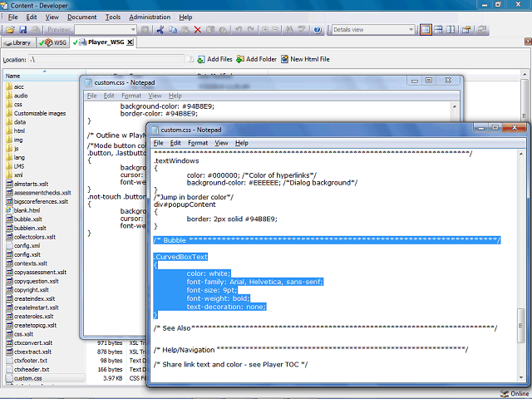Click Add Folder button
Viewport: 532px width, 399px height.
[x=257, y=59]
